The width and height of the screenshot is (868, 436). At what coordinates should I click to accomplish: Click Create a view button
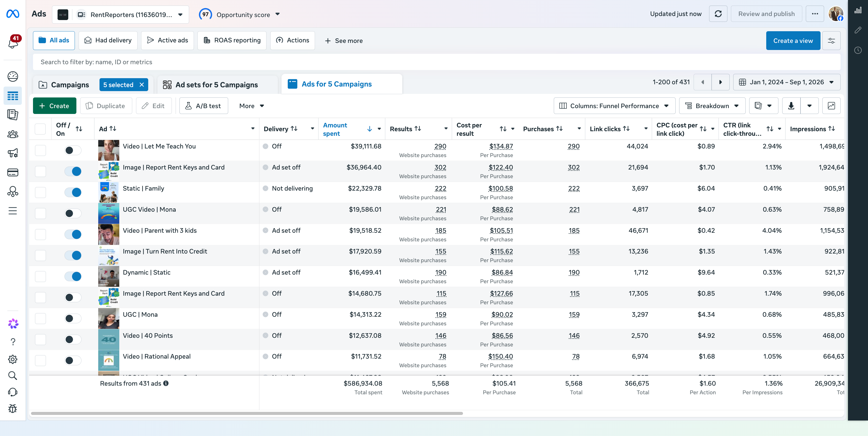click(x=793, y=41)
